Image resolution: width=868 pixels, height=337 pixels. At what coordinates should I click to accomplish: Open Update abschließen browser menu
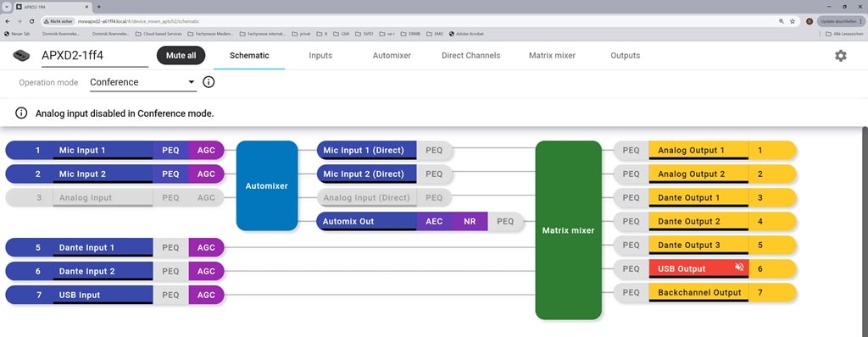[841, 21]
